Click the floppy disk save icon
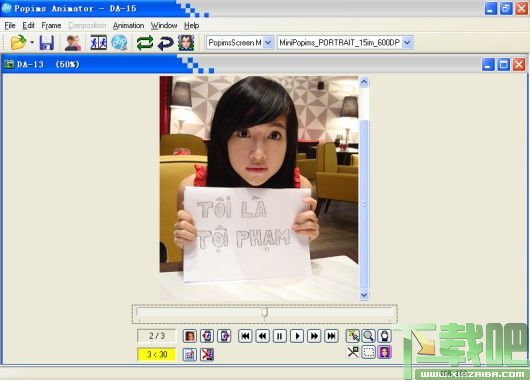 point(47,43)
